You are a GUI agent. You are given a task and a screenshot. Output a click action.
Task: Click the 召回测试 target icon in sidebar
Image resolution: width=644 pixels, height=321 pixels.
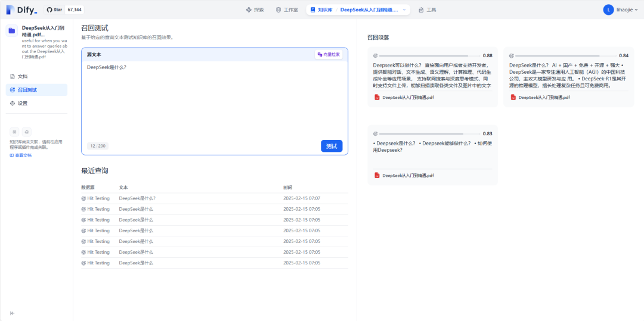13,90
